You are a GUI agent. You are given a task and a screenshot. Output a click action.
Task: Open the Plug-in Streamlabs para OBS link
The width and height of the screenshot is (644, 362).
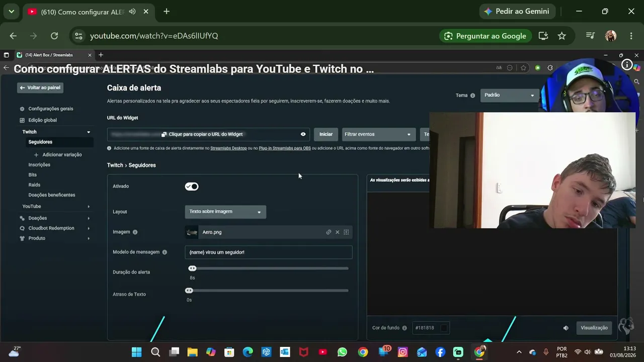285,148
